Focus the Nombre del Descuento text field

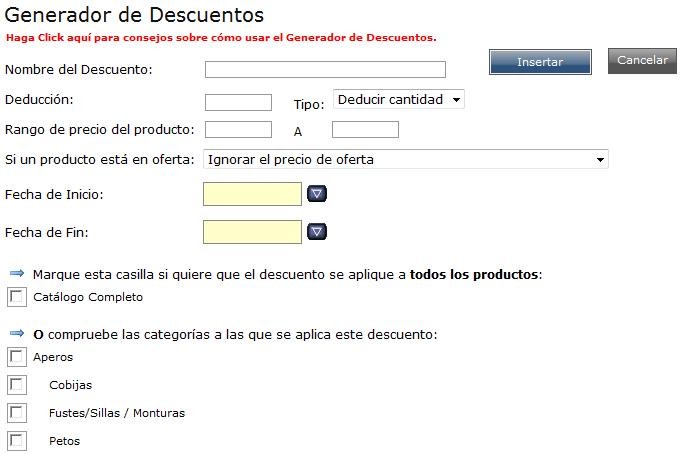(325, 70)
